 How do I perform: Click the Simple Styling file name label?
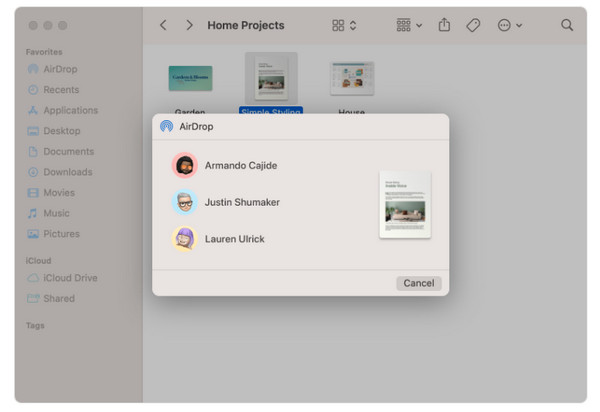(271, 111)
